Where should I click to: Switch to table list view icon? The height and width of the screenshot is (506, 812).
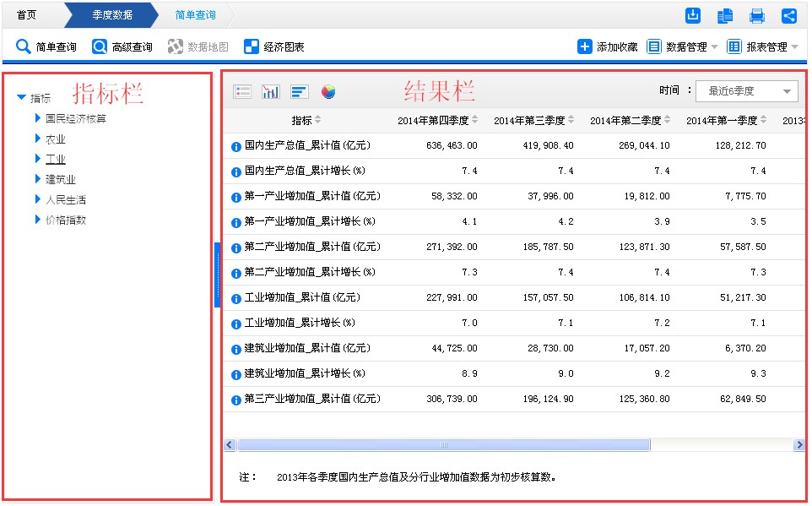click(242, 92)
